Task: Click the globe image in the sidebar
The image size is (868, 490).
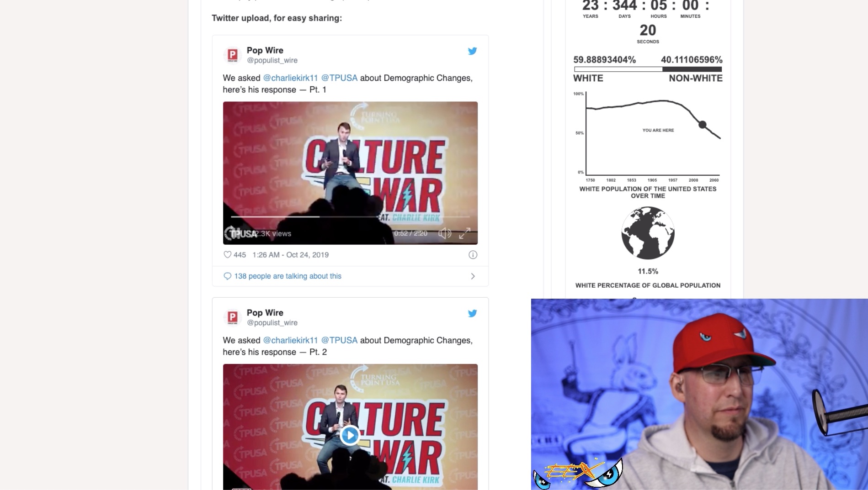Action: (x=648, y=233)
